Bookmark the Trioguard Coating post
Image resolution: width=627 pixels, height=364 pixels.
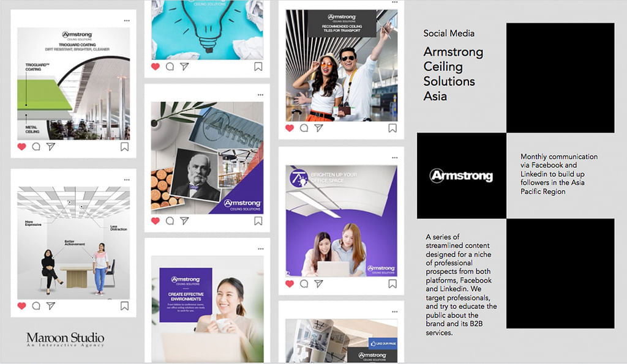coord(125,147)
